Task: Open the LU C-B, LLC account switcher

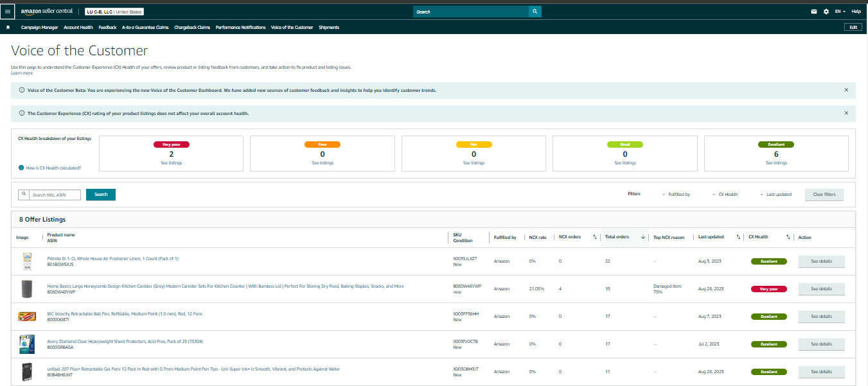Action: [114, 12]
